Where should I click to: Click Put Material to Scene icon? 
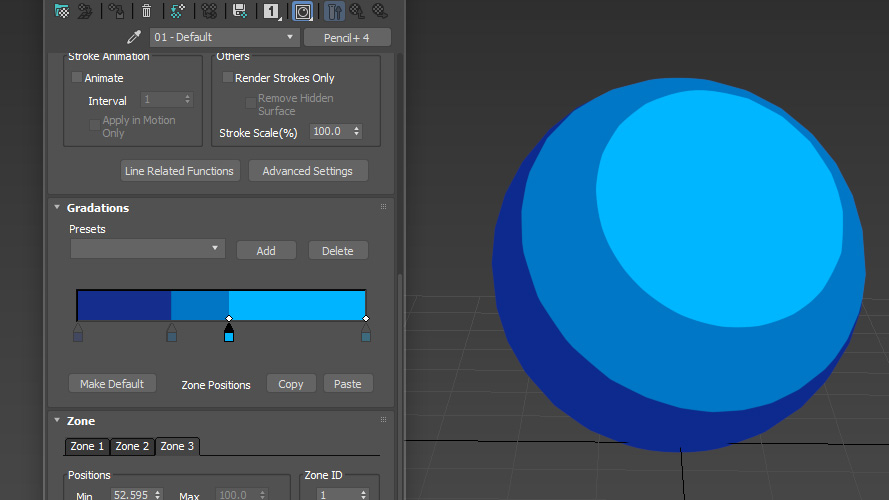(x=85, y=11)
